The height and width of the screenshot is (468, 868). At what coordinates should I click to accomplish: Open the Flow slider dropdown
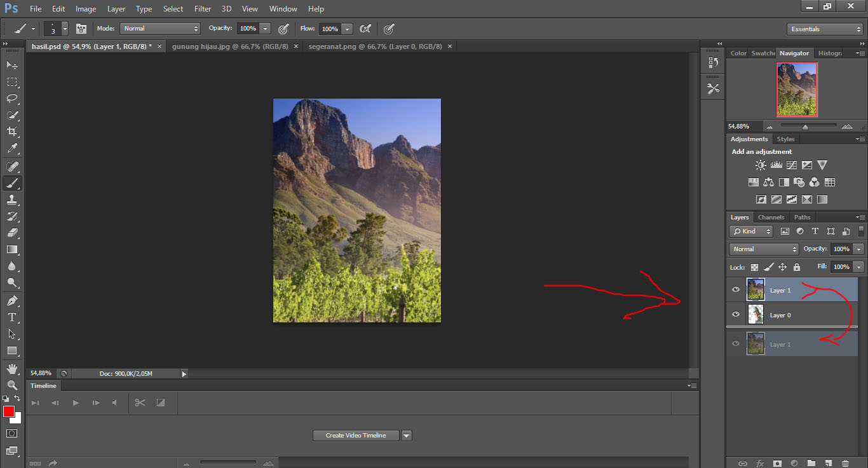pos(347,29)
